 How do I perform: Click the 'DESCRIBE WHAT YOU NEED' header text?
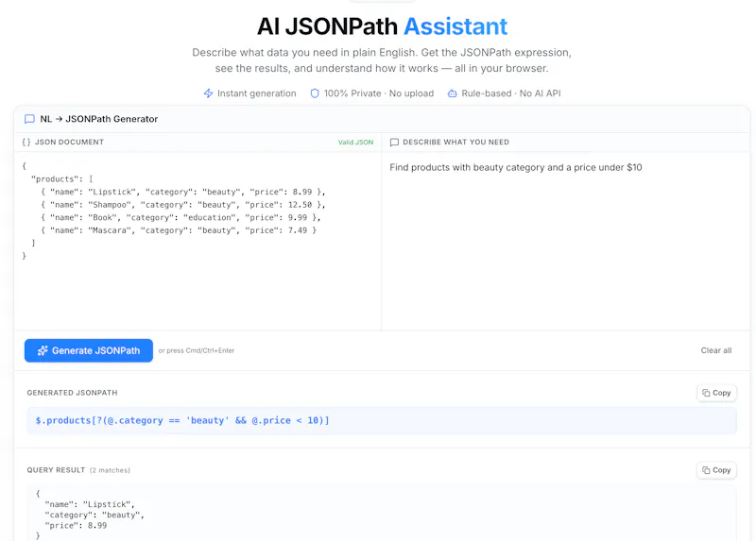pyautogui.click(x=456, y=143)
